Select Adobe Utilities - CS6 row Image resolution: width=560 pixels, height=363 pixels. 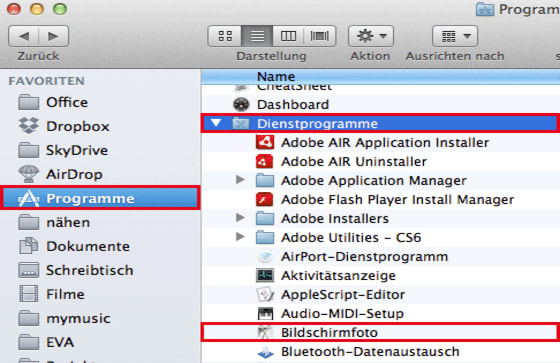380,237
